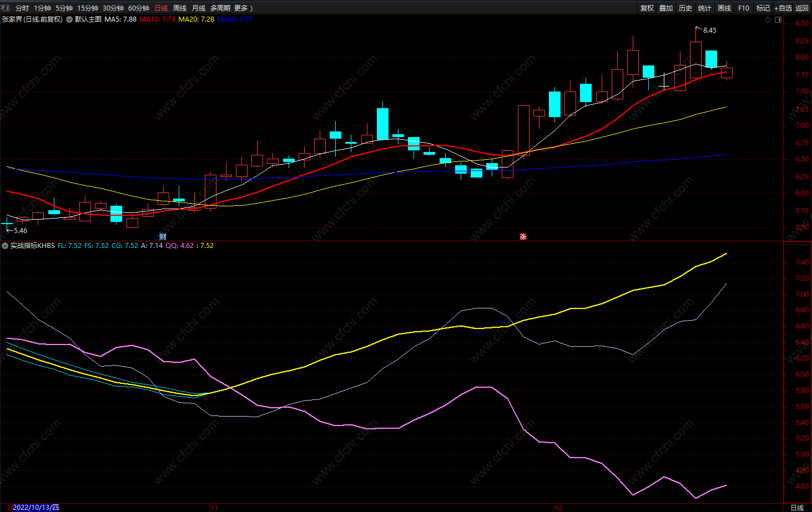This screenshot has height=512, width=812.
Task: Click the 张家界 (日线.前复权) stock title
Action: (x=32, y=19)
